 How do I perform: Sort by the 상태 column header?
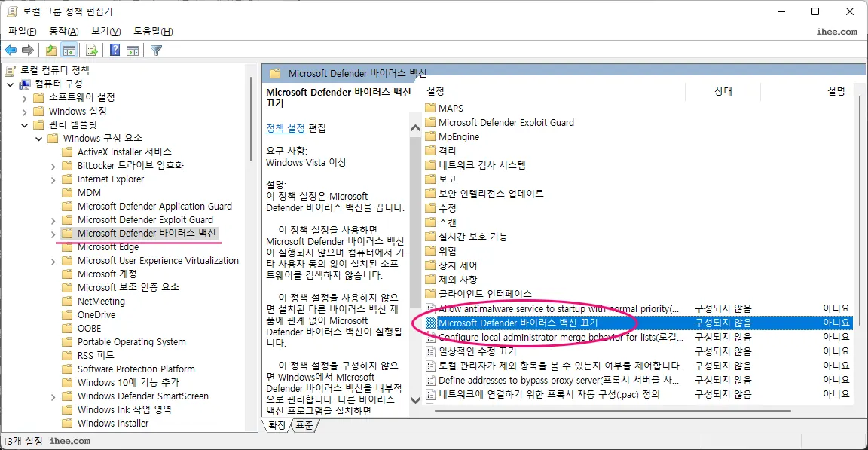coord(723,92)
